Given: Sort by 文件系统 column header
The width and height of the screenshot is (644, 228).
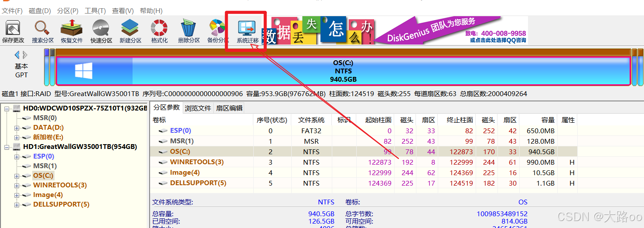Looking at the screenshot, I should [x=311, y=120].
